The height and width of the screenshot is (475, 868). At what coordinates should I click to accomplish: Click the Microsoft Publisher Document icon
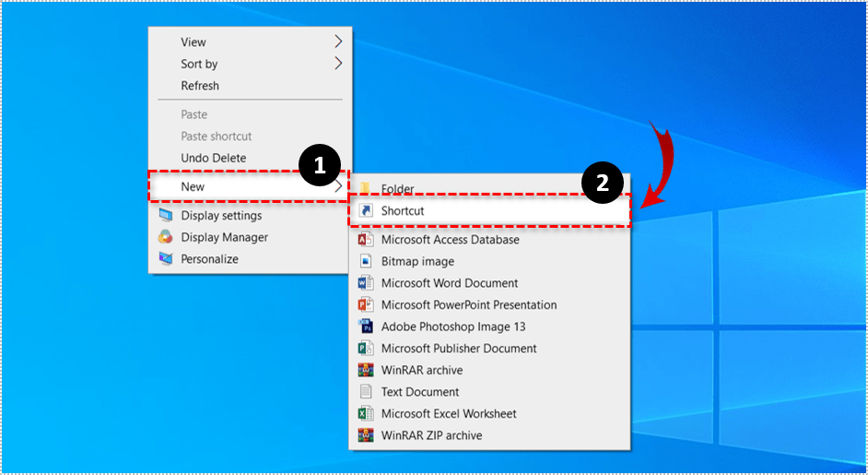(x=365, y=349)
